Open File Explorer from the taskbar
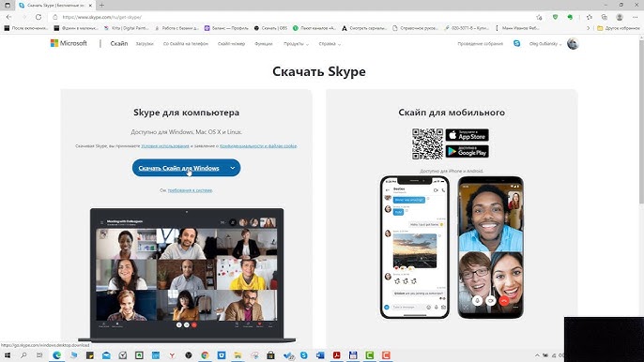 [238, 355]
